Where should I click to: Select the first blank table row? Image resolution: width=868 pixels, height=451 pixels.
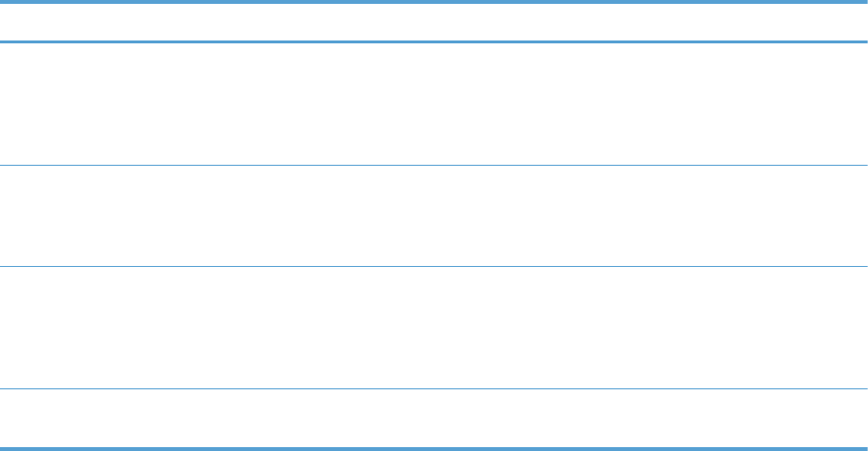(434, 103)
